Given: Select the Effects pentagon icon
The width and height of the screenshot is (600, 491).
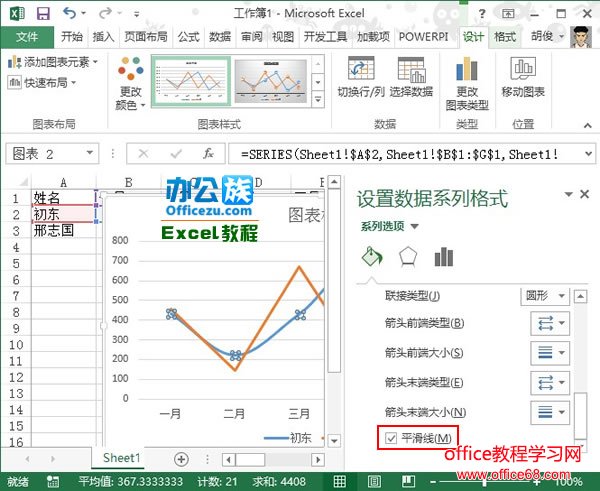Looking at the screenshot, I should click(408, 257).
